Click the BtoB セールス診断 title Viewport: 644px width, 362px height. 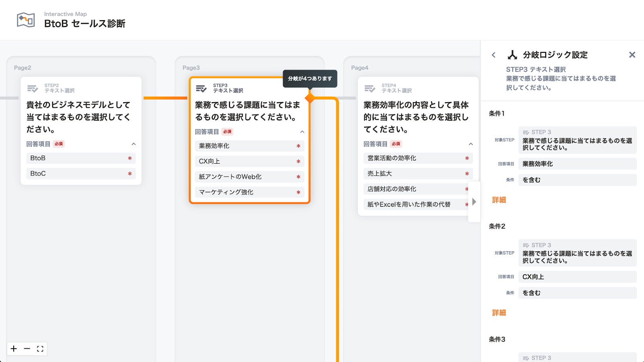(85, 24)
